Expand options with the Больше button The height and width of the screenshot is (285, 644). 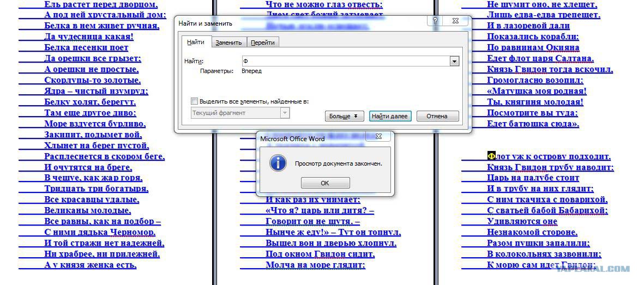pyautogui.click(x=344, y=116)
